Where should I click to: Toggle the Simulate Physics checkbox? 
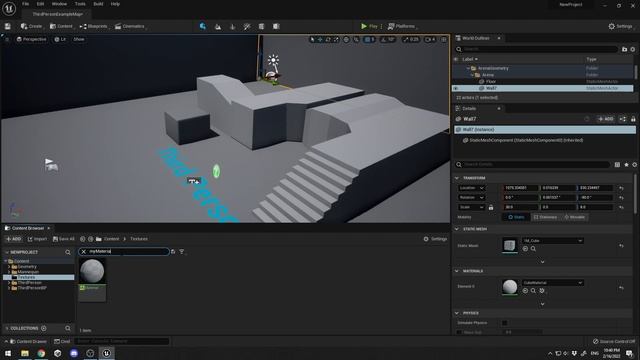[x=504, y=323]
